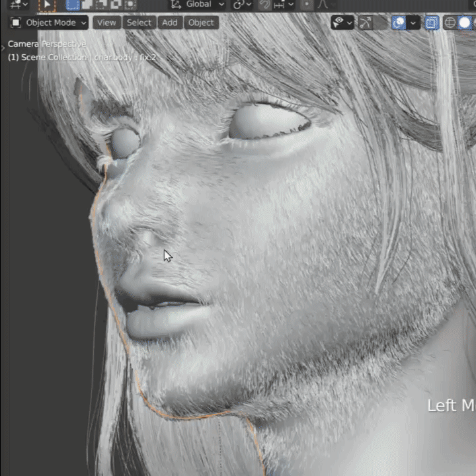Choose the subtract selection mode icon
This screenshot has height=476, width=476.
coord(101,5)
